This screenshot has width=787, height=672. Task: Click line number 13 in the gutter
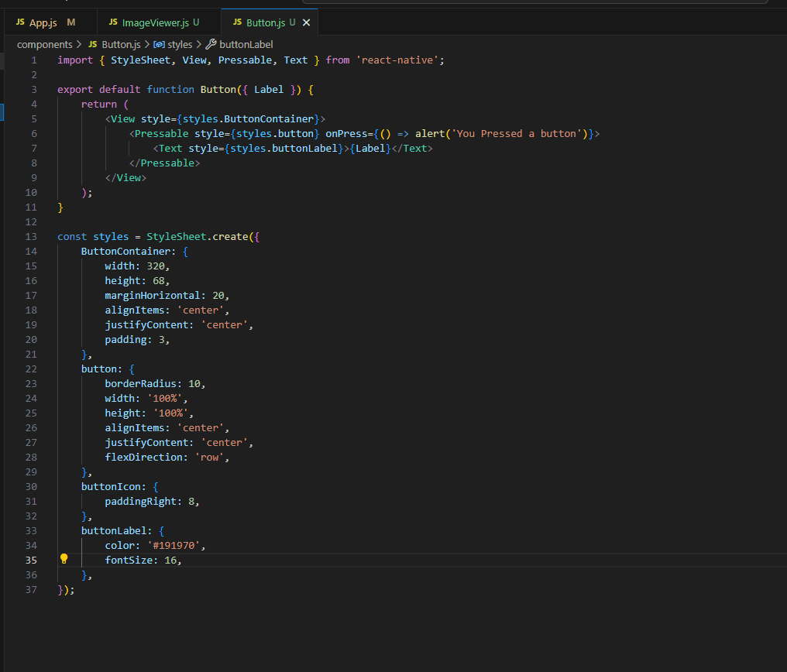pyautogui.click(x=31, y=236)
